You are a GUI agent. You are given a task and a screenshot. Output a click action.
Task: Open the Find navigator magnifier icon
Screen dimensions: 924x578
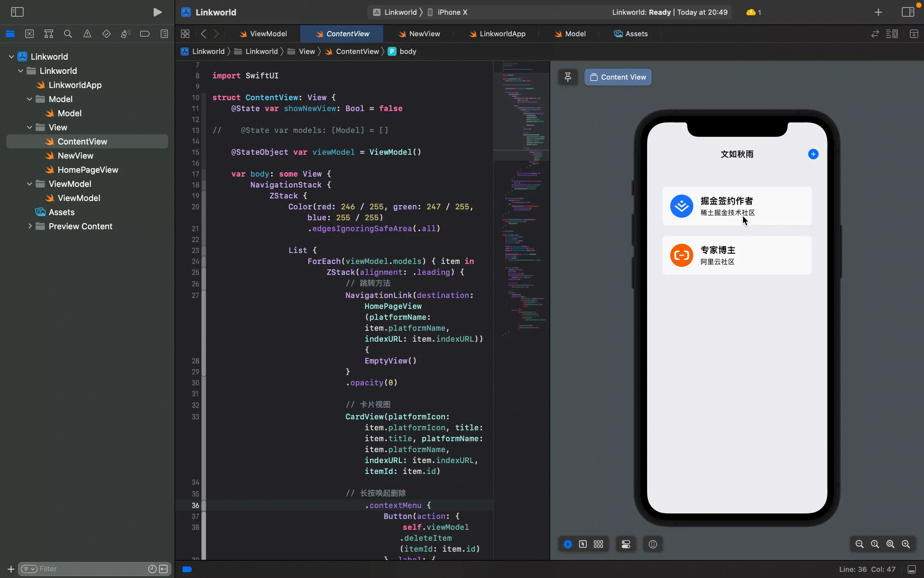click(x=68, y=34)
